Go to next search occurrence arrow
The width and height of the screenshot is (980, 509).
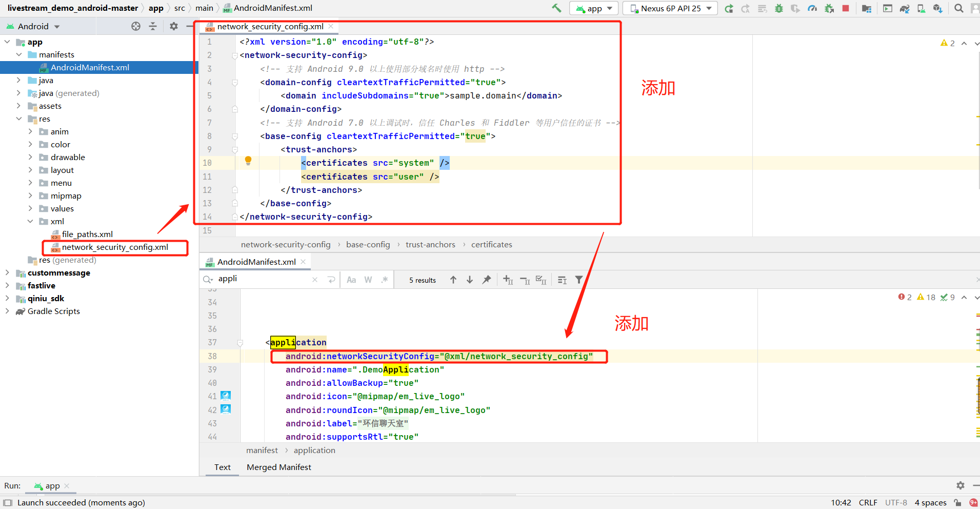tap(470, 280)
